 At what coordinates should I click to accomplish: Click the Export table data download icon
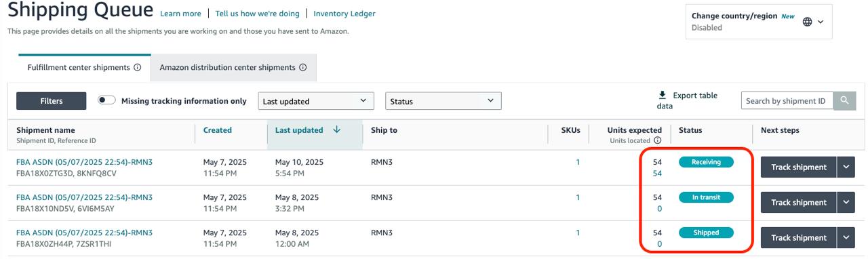click(663, 96)
